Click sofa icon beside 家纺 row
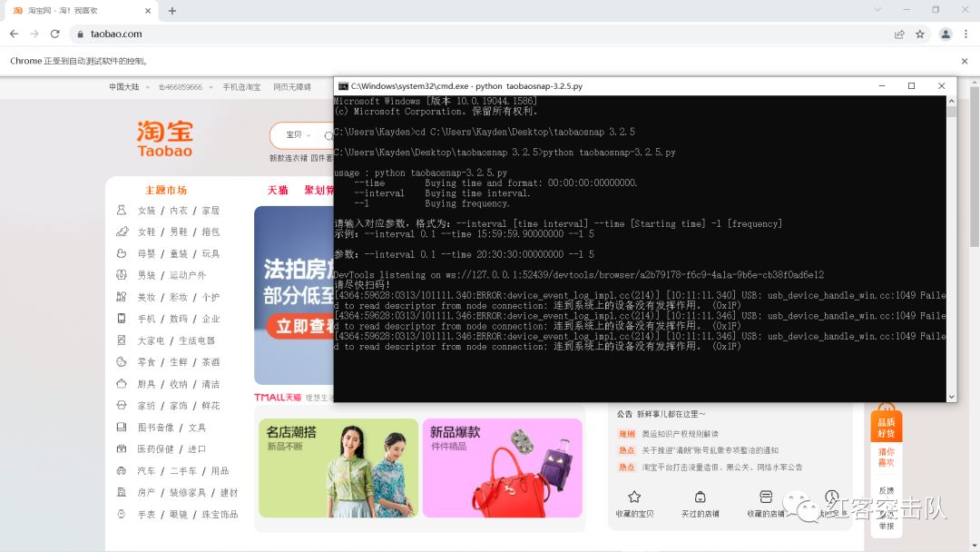 [x=122, y=405]
